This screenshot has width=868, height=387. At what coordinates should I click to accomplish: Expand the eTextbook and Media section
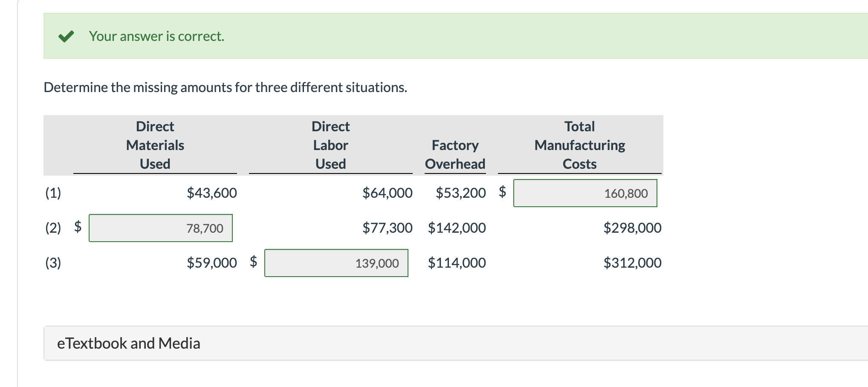click(x=129, y=343)
